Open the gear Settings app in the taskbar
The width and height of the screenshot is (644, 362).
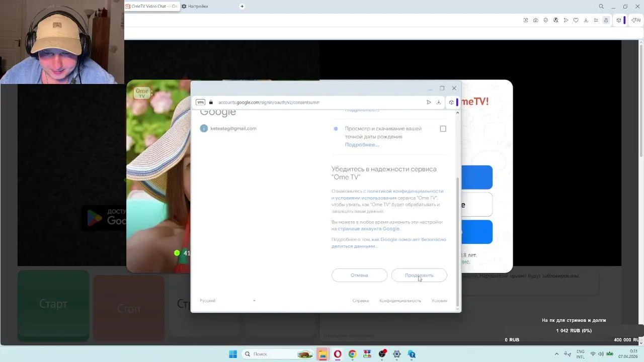[397, 354]
